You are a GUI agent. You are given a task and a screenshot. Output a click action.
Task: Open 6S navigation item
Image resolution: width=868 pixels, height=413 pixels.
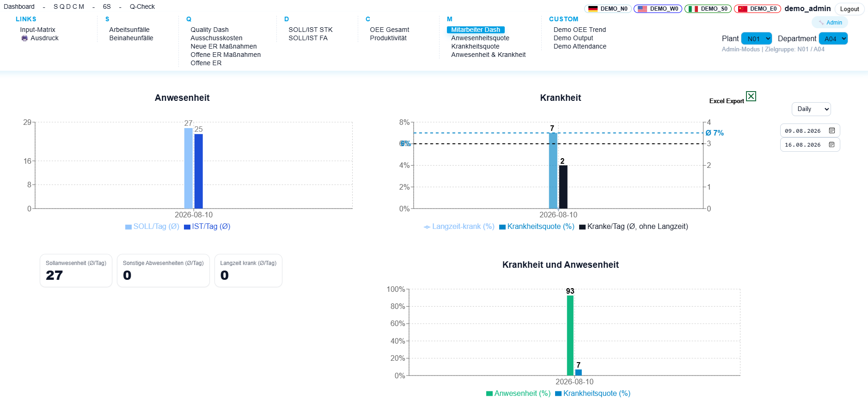tap(107, 6)
